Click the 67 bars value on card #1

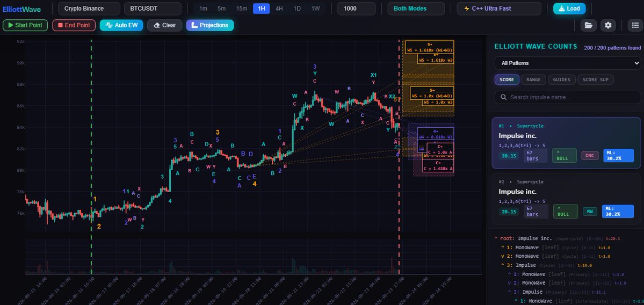pyautogui.click(x=535, y=156)
